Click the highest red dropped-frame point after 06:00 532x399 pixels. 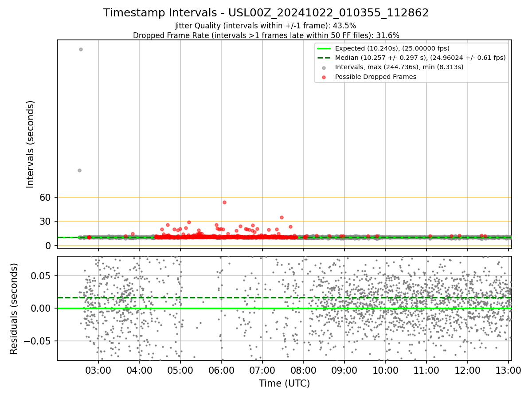coord(224,202)
